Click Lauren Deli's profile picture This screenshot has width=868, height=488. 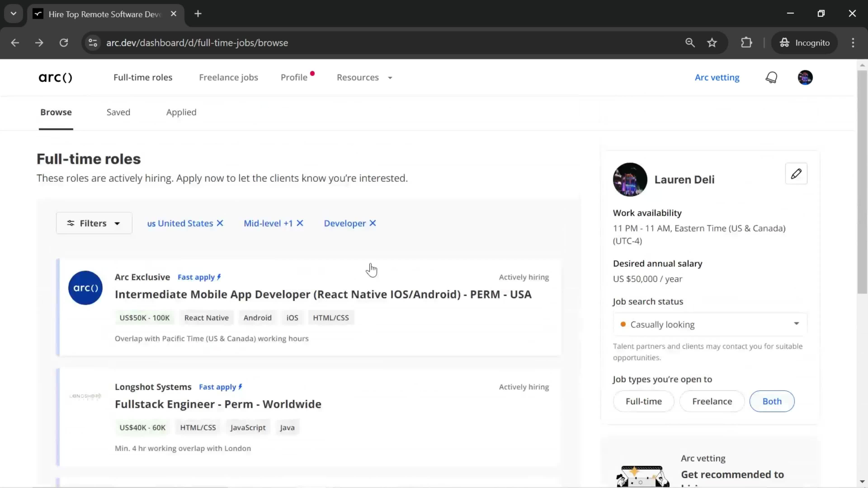coord(630,180)
